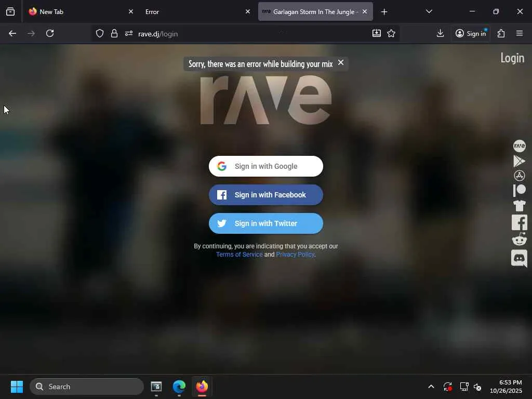Close the Error tab

click(x=248, y=11)
